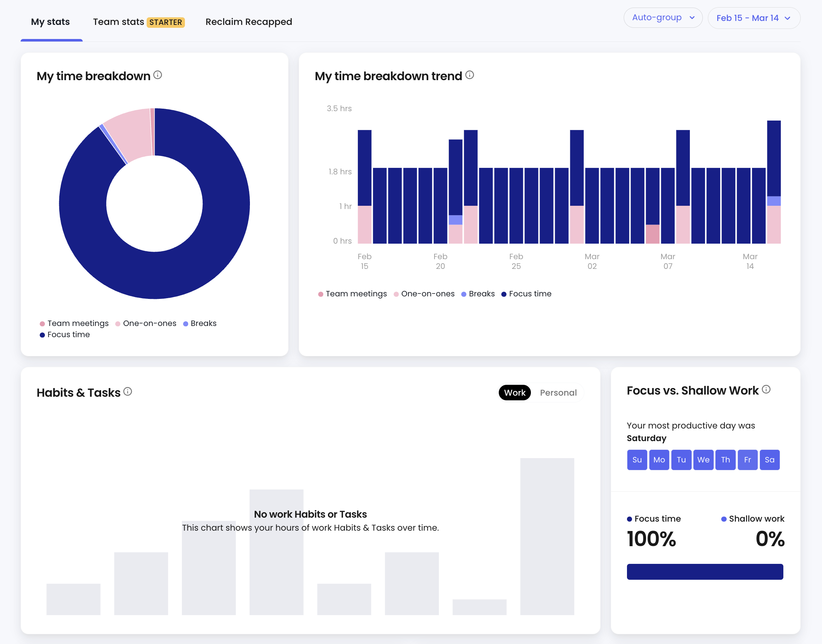Click the Focus time progress bar
Screen dimensions: 822x644
point(705,571)
